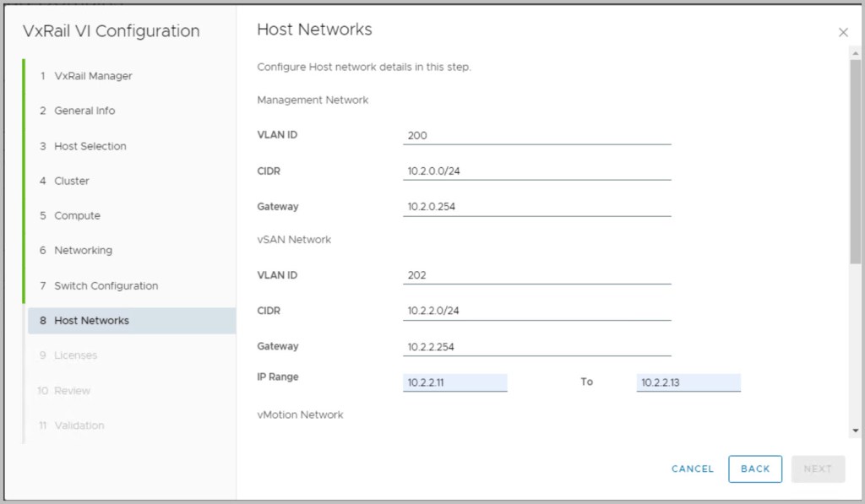This screenshot has height=504, width=865.
Task: Go to VxRail Manager step
Action: pyautogui.click(x=93, y=76)
